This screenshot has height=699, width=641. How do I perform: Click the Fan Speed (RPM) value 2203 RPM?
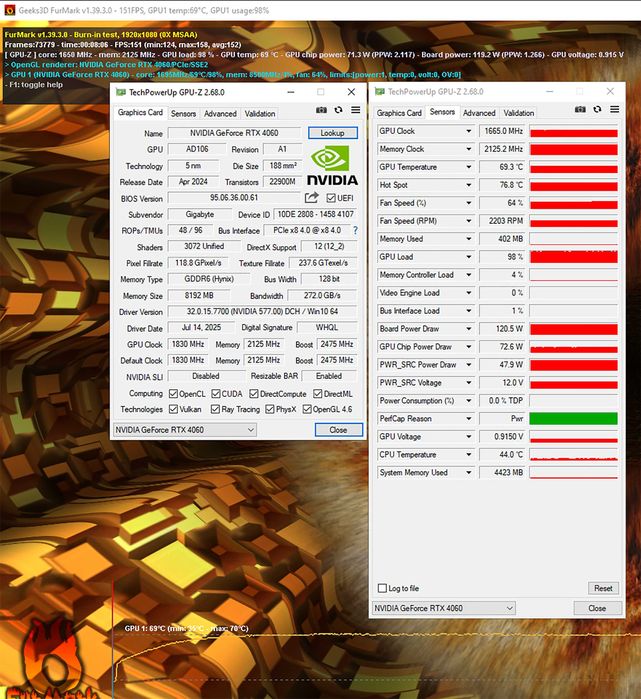pos(503,221)
